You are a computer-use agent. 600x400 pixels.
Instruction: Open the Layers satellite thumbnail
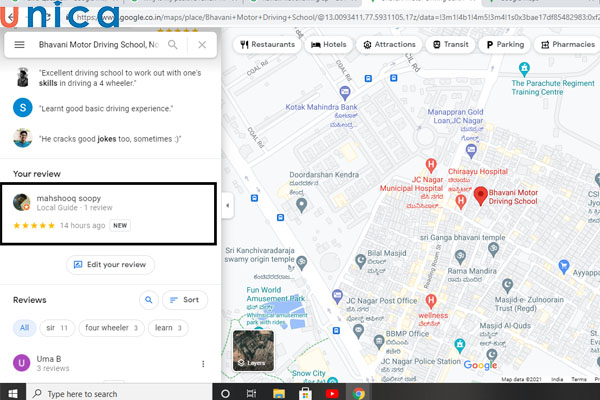coord(253,351)
